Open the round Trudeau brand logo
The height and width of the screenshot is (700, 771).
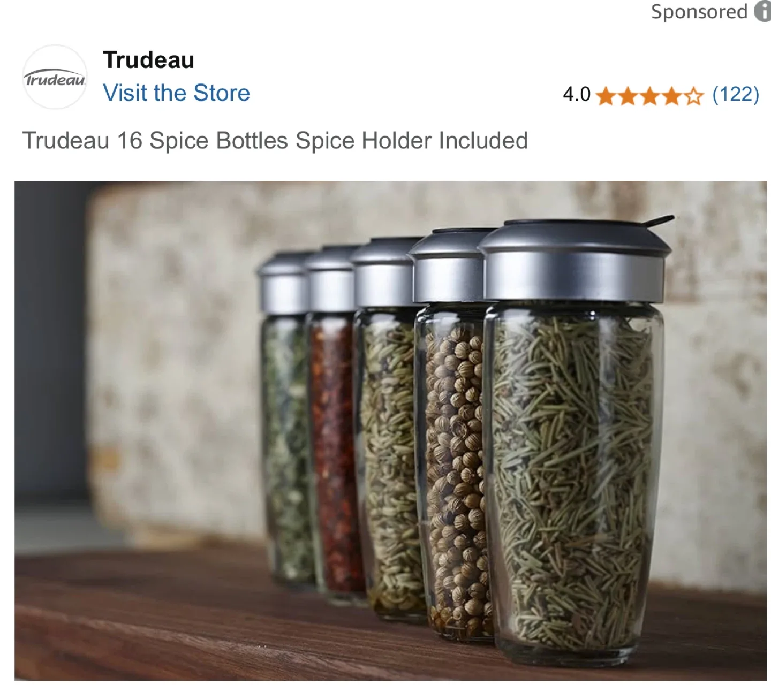pyautogui.click(x=55, y=77)
